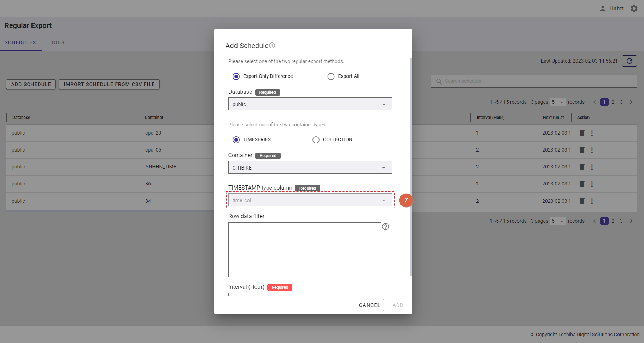The width and height of the screenshot is (644, 343).
Task: Sort by Next run at column header
Action: (x=554, y=118)
